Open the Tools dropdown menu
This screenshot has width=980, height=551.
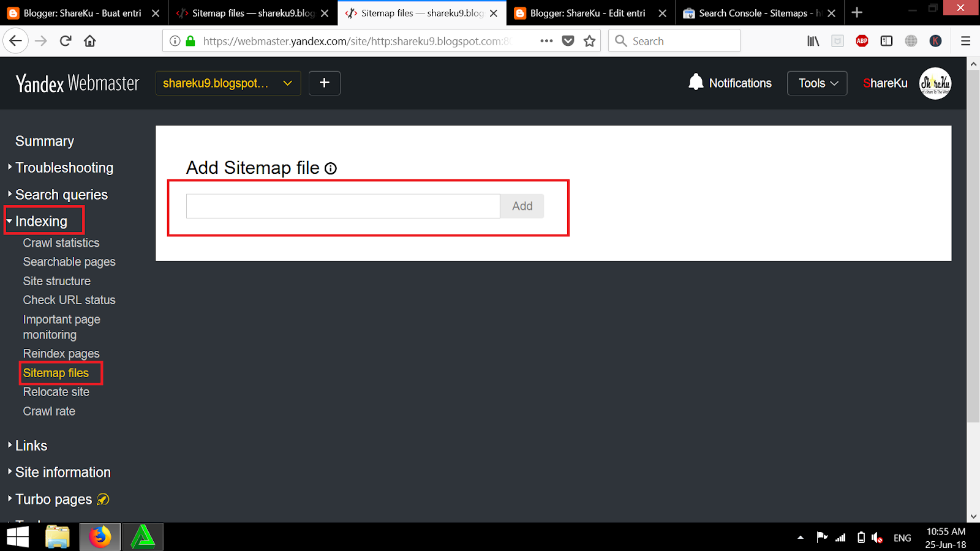click(817, 83)
